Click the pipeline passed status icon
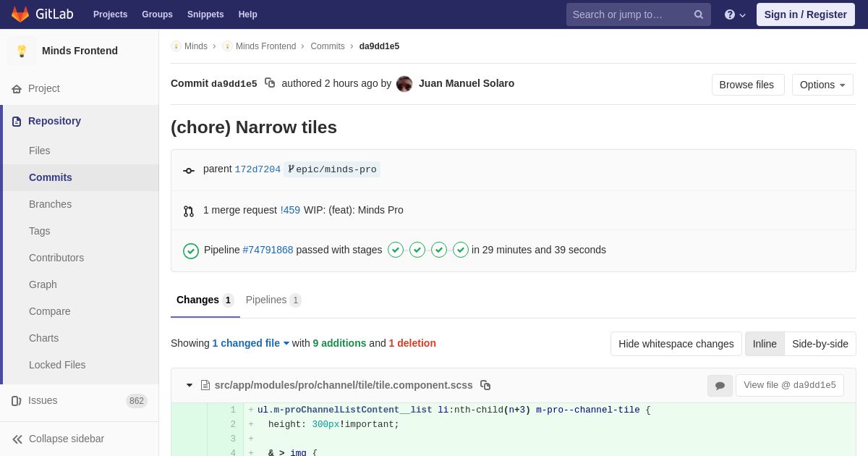 191,250
